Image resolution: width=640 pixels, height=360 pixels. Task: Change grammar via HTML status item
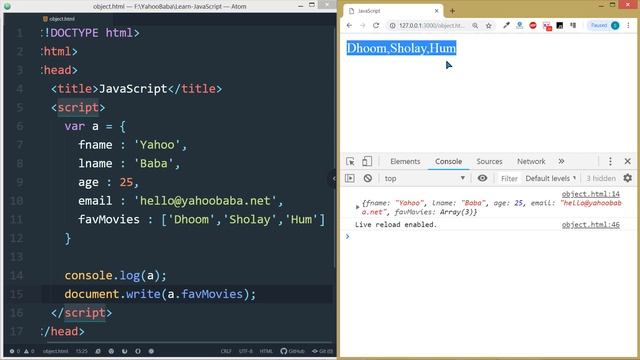[x=266, y=351]
